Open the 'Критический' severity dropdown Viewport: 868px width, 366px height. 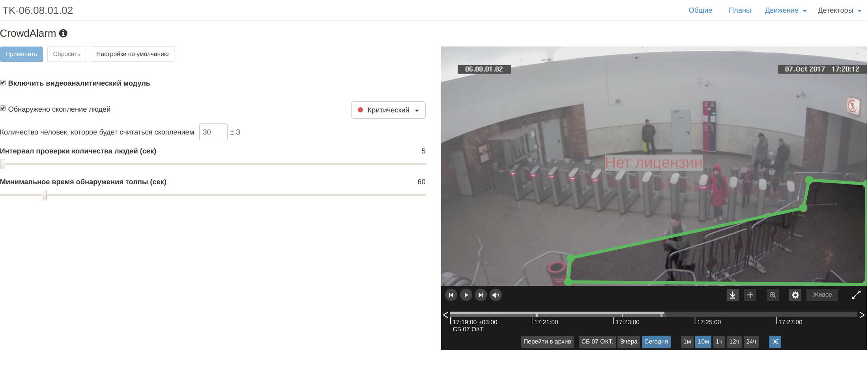tap(388, 110)
